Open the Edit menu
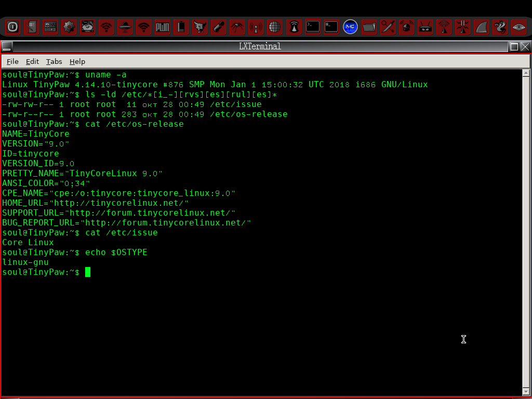532x399 pixels. (x=32, y=61)
